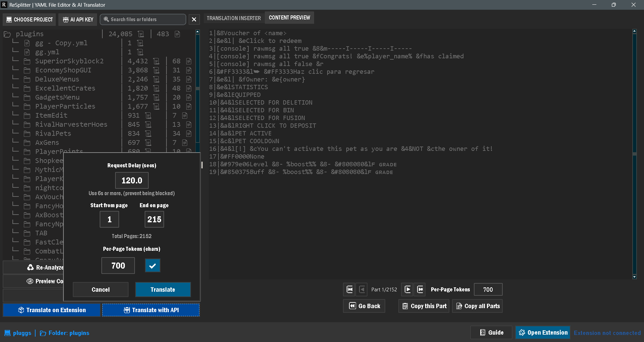Click the file-count icon next to 483
This screenshot has width=644, height=342.
[x=178, y=34]
